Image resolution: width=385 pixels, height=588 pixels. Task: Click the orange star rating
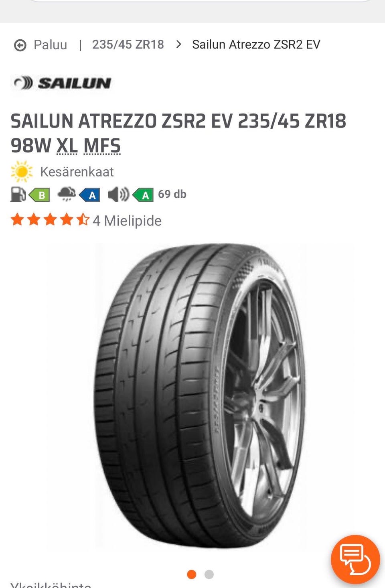pyautogui.click(x=50, y=220)
